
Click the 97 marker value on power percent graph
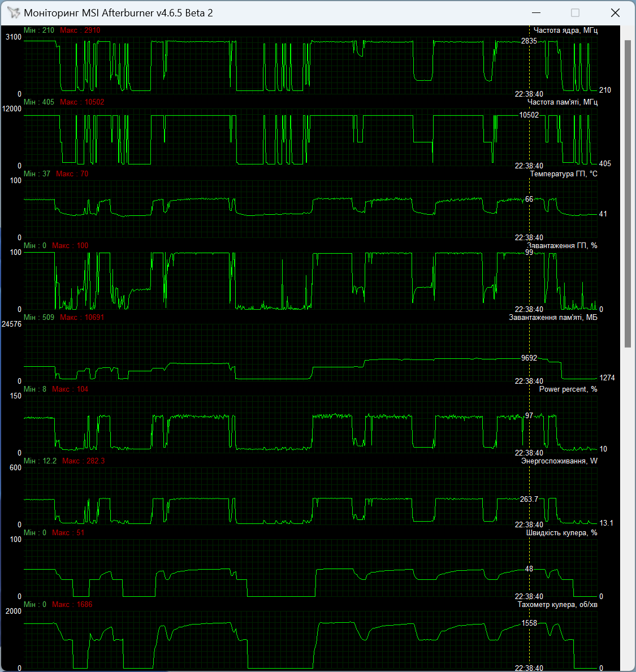[529, 416]
